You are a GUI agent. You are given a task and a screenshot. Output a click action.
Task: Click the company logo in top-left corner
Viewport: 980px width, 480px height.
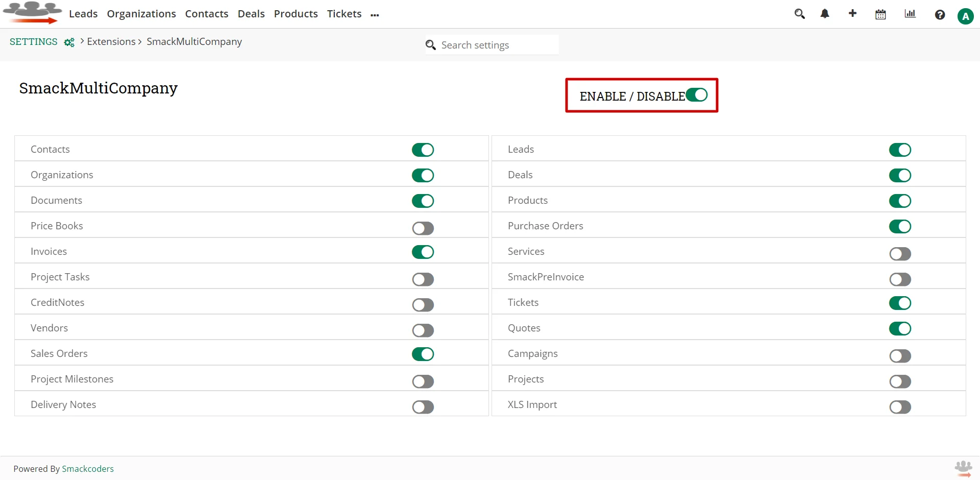pyautogui.click(x=32, y=12)
